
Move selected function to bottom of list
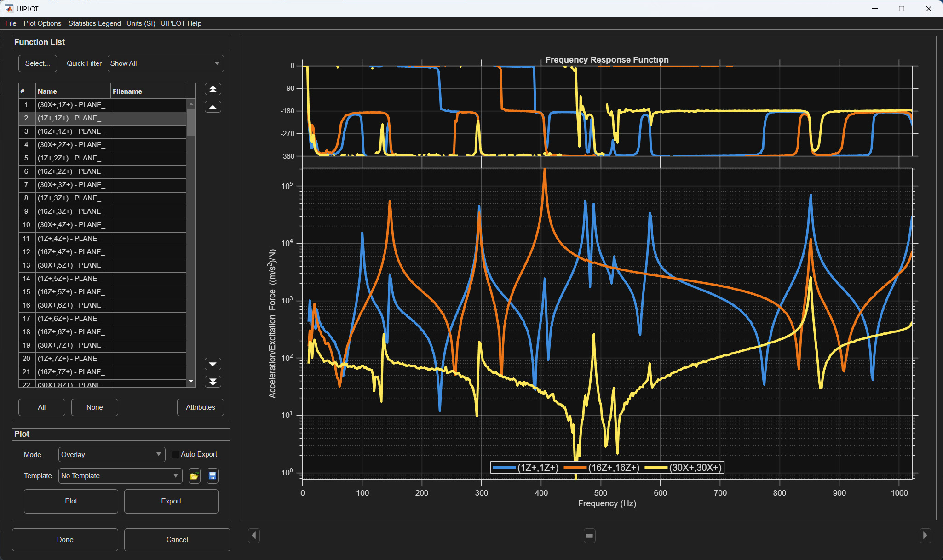coord(213,382)
